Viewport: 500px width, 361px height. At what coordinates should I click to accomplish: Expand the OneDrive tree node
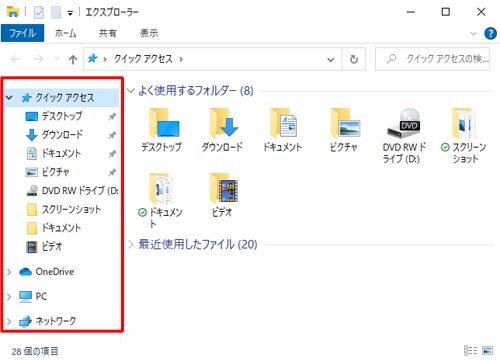(9, 272)
